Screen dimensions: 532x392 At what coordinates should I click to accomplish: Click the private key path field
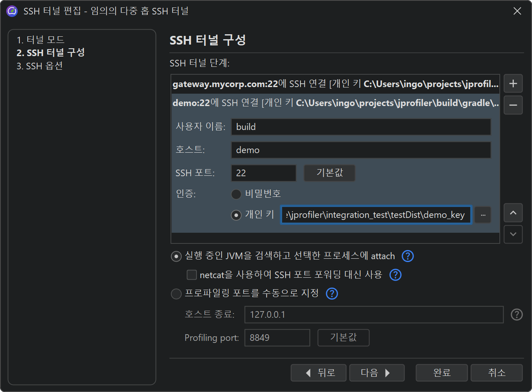click(x=376, y=215)
